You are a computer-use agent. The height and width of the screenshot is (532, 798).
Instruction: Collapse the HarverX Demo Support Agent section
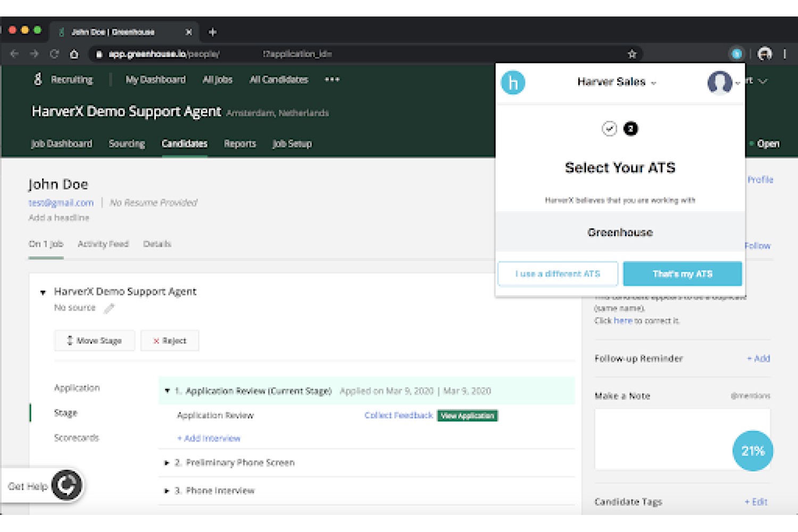pos(43,292)
